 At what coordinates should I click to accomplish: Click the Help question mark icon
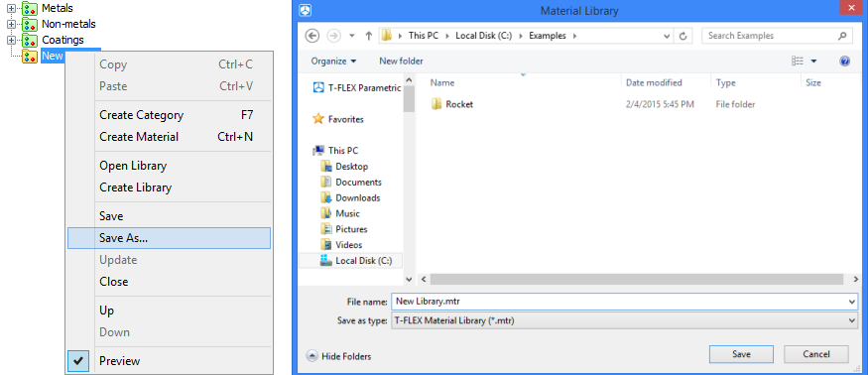tap(844, 61)
